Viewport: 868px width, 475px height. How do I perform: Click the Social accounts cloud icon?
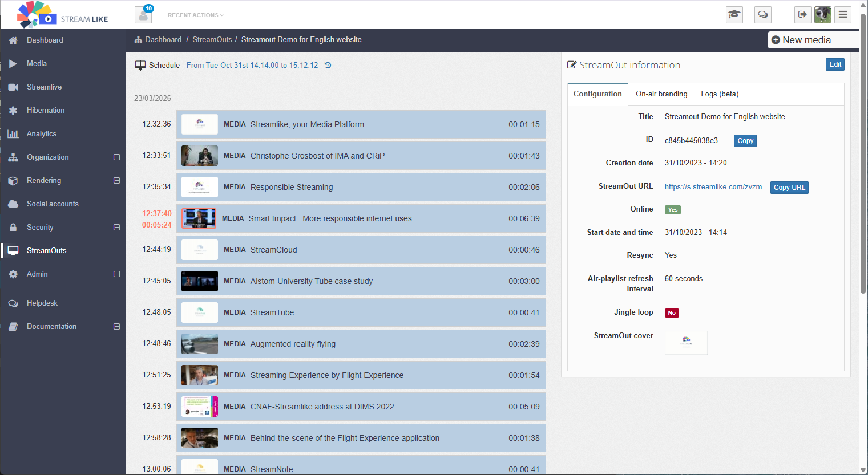(13, 204)
